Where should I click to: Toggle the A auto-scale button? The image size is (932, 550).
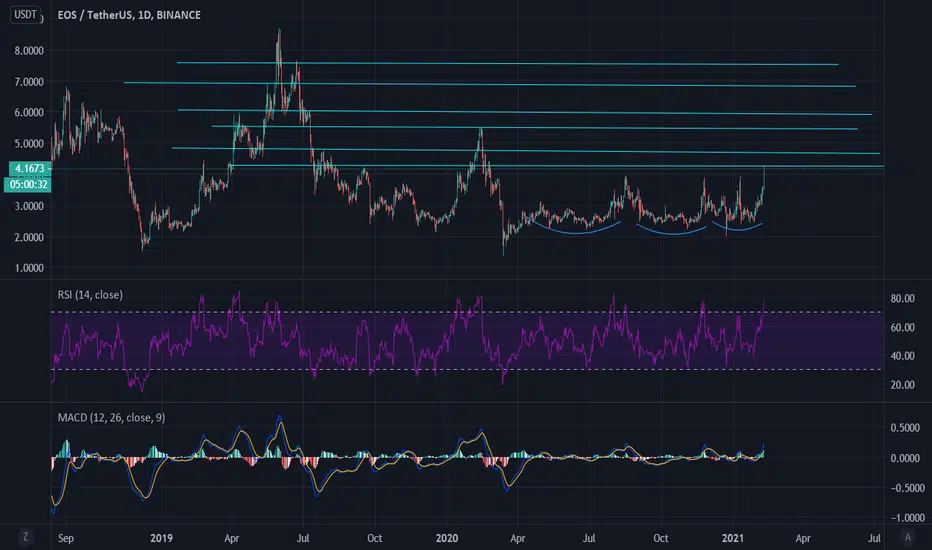(x=908, y=537)
